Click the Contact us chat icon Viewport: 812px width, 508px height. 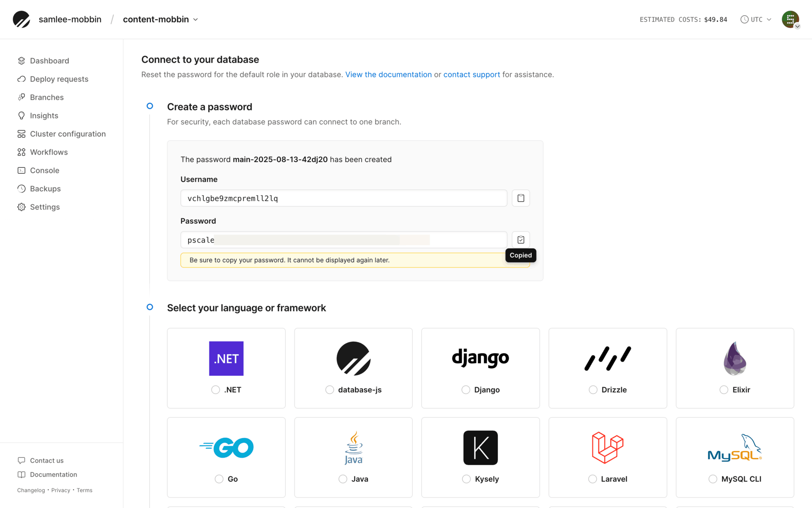[22, 460]
